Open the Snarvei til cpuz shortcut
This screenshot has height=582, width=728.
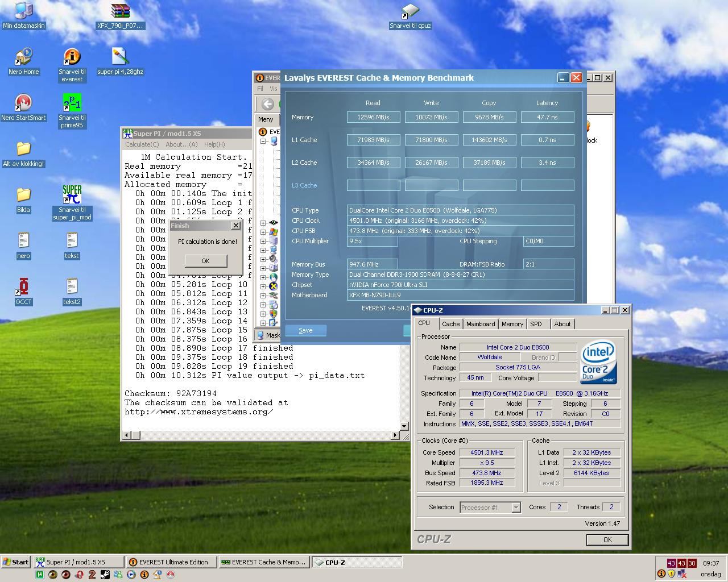coord(410,16)
